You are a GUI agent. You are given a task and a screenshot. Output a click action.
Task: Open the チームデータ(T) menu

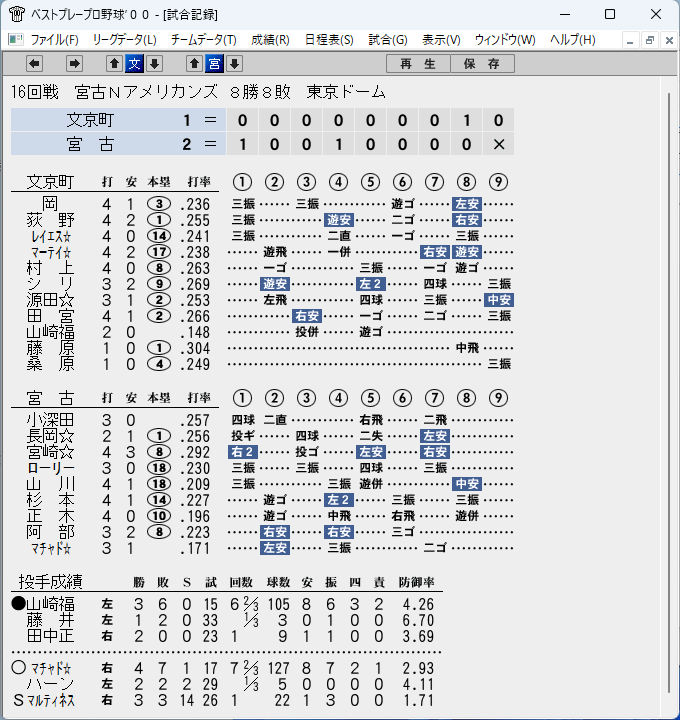[x=203, y=40]
